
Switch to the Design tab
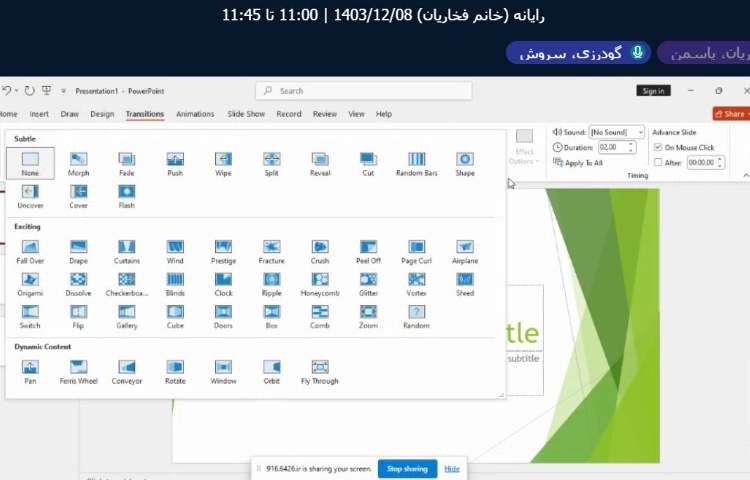[102, 114]
